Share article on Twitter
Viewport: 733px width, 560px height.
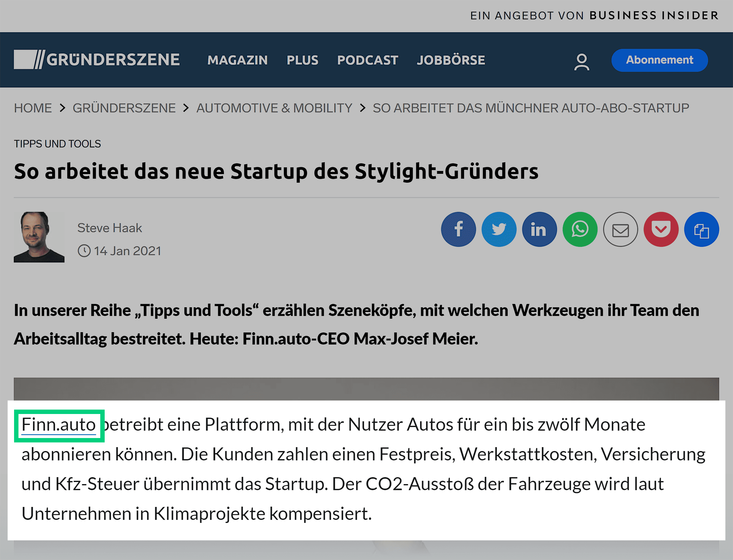pos(499,229)
